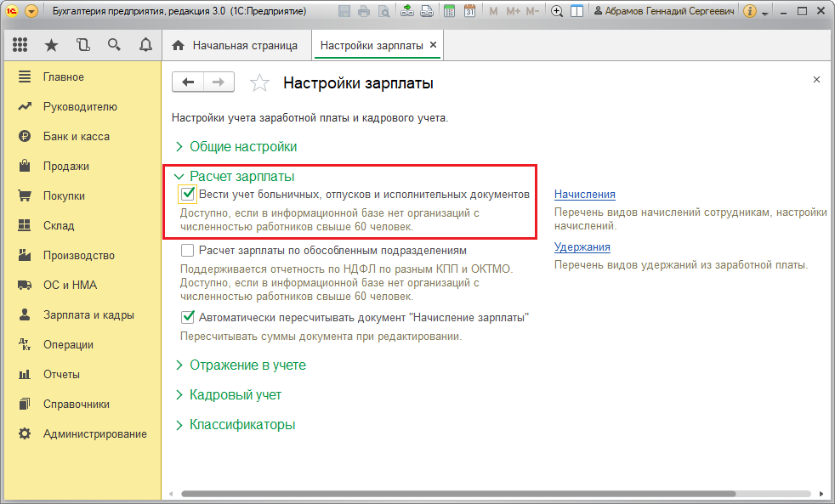Image resolution: width=835 pixels, height=504 pixels.
Task: Open history icon in top panel
Action: (83, 45)
